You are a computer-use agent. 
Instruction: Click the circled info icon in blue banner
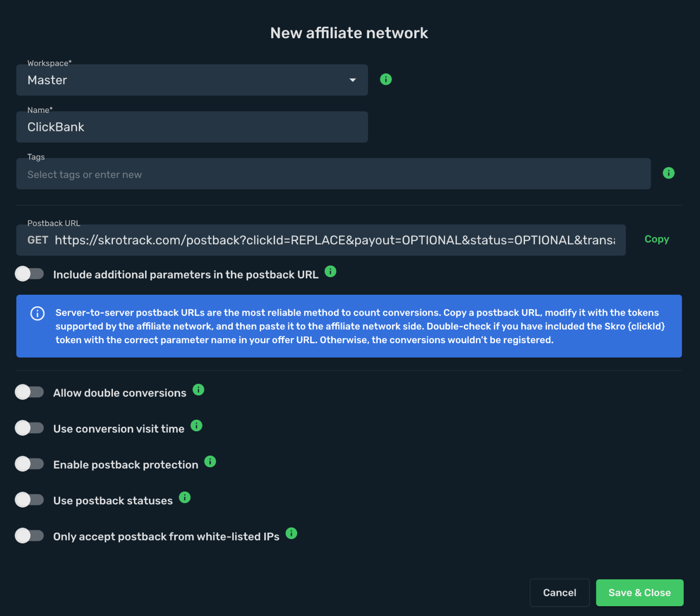37,313
